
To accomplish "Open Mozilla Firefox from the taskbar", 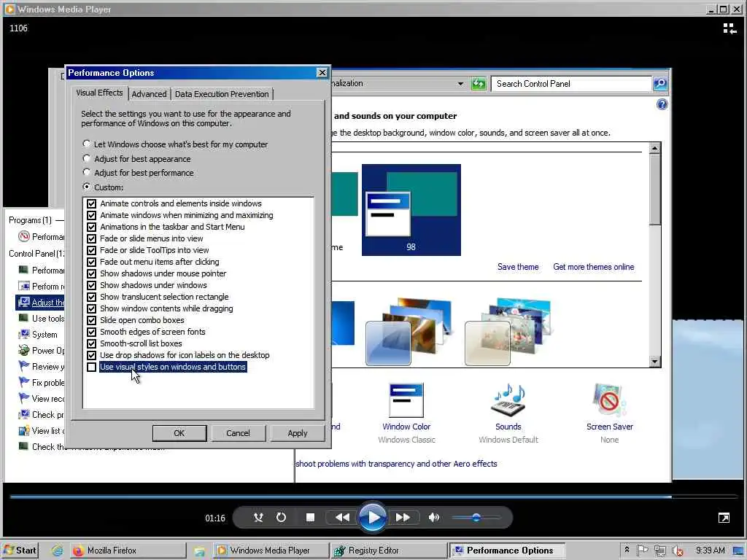I will [127, 551].
